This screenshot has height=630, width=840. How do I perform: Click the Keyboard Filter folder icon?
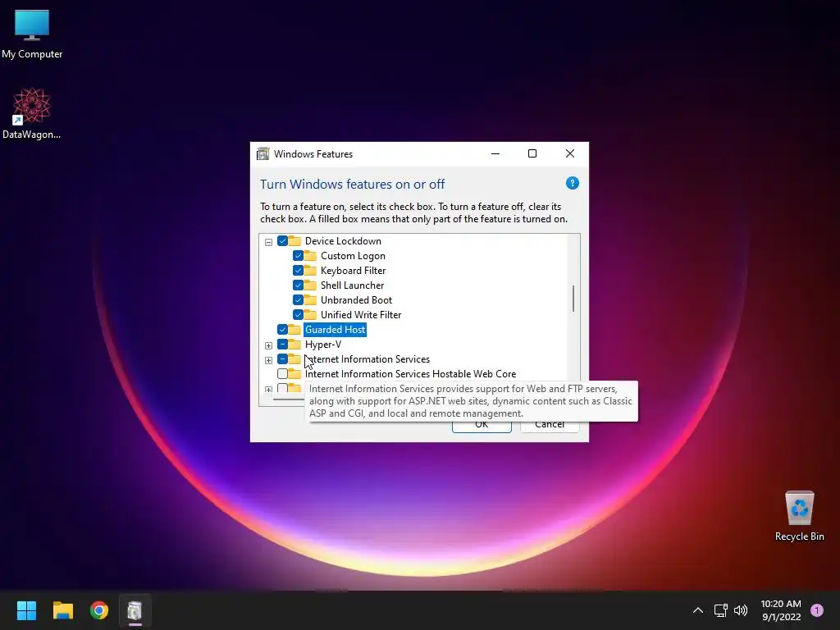coord(310,271)
